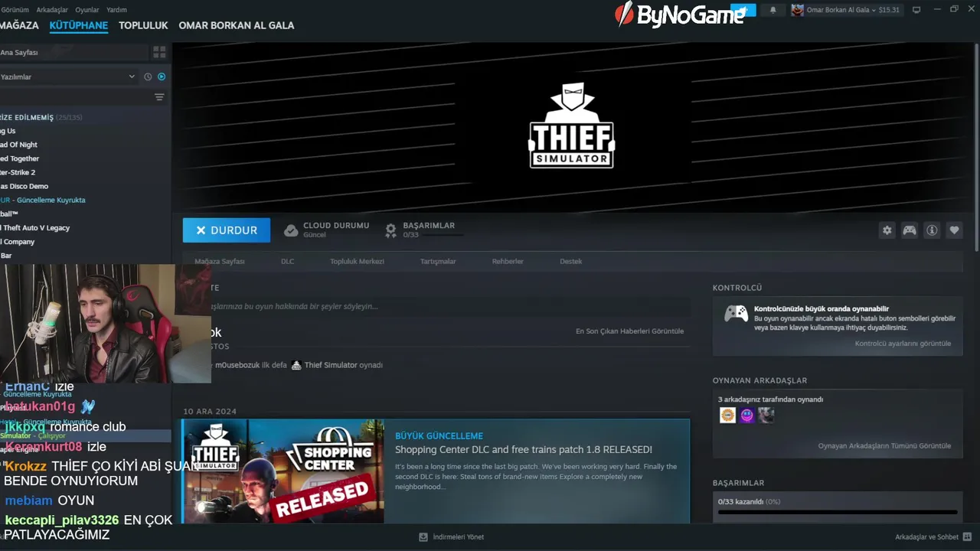
Task: Open library filter options icon
Action: (x=159, y=97)
